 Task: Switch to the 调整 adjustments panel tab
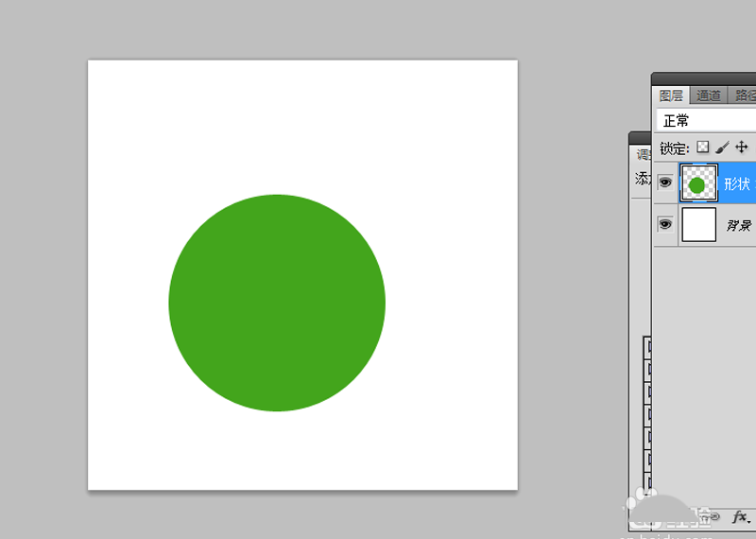click(x=643, y=155)
